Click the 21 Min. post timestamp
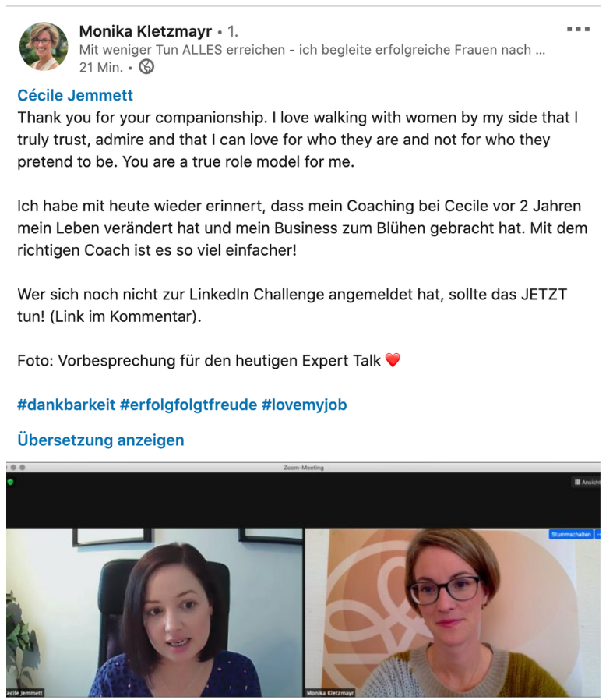The width and height of the screenshot is (606, 700). 101,67
